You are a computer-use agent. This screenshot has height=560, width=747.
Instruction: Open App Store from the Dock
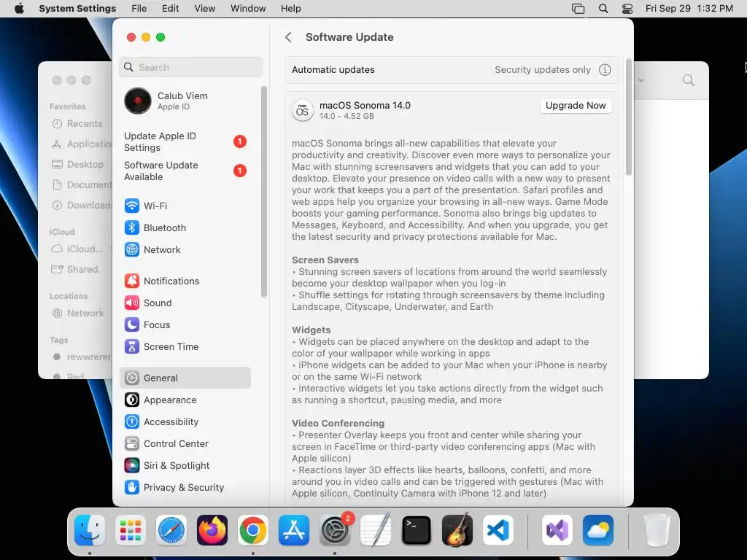[294, 530]
